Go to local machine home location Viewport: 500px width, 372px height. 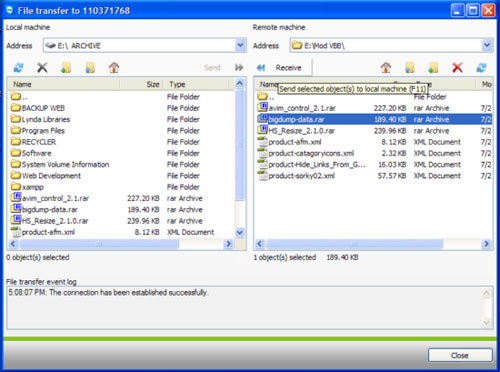114,68
